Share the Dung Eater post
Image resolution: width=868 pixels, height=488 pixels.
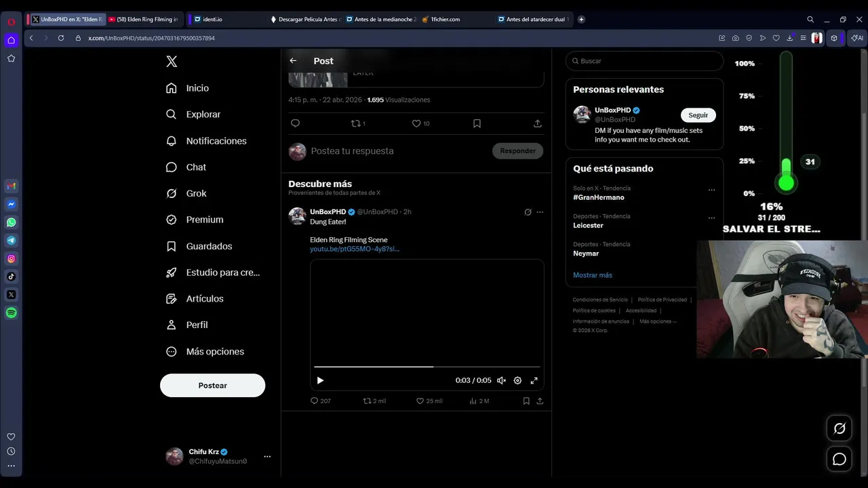click(x=540, y=401)
